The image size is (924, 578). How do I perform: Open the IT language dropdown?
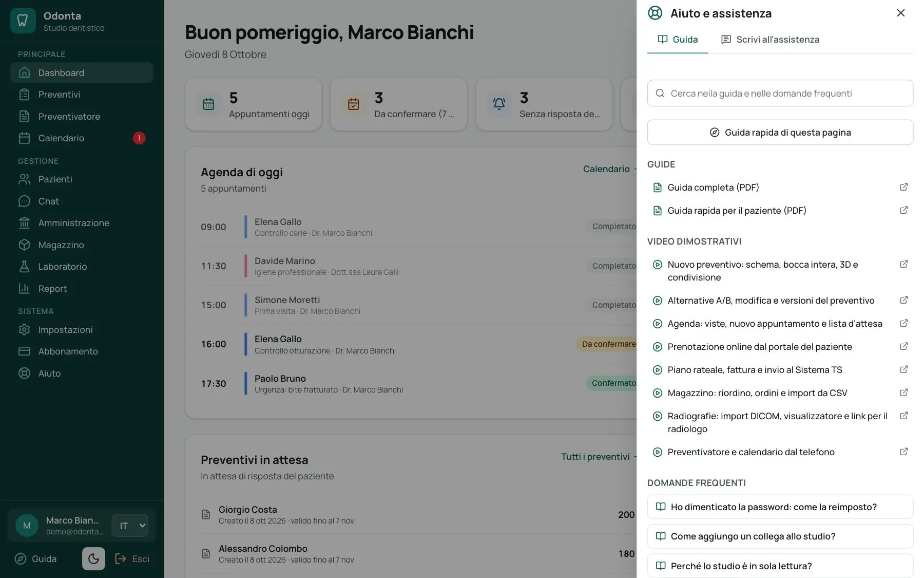point(130,526)
